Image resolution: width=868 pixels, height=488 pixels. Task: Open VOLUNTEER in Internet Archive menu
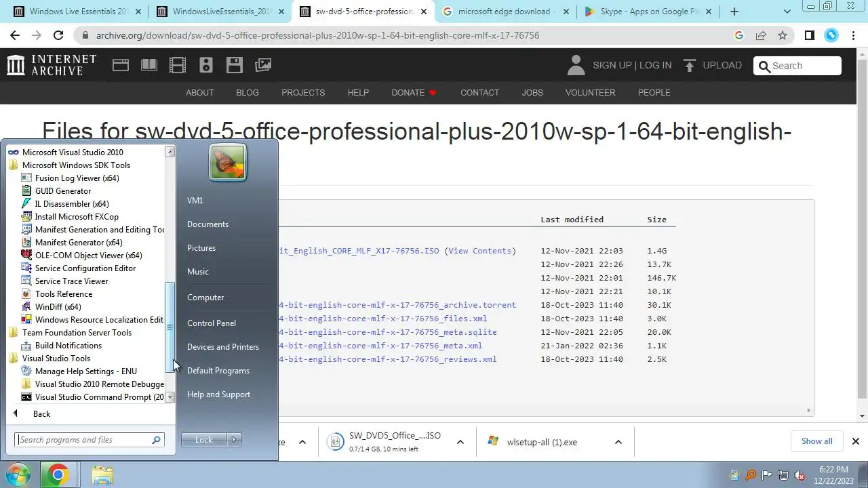pyautogui.click(x=590, y=93)
